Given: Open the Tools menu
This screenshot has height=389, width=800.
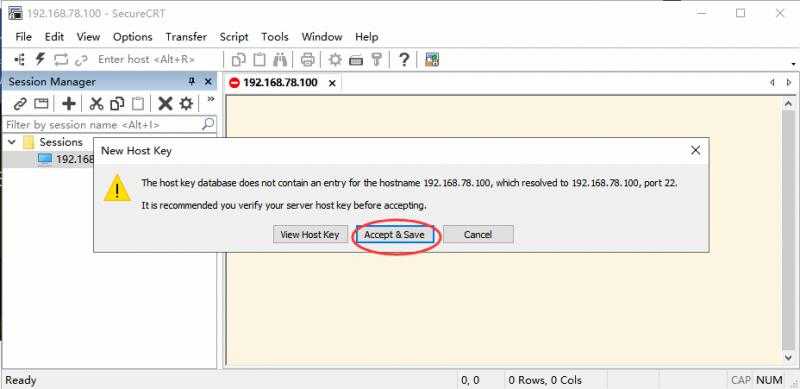Looking at the screenshot, I should pos(275,37).
